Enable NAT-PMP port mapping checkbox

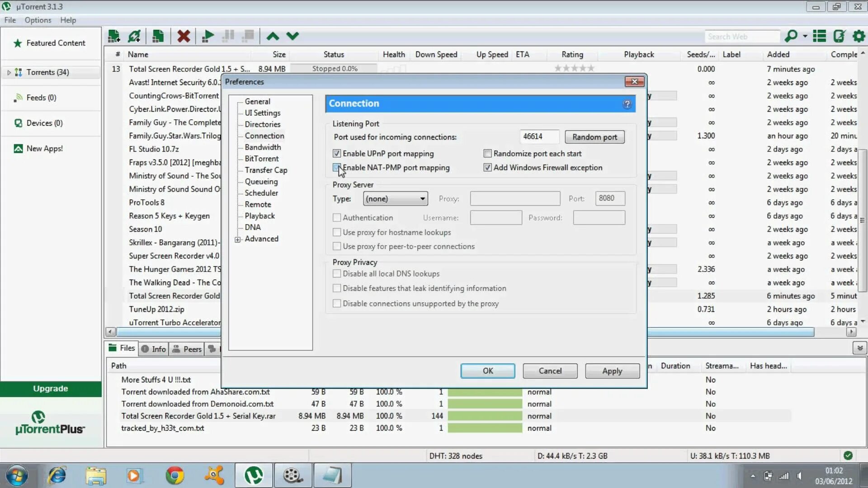(x=337, y=168)
